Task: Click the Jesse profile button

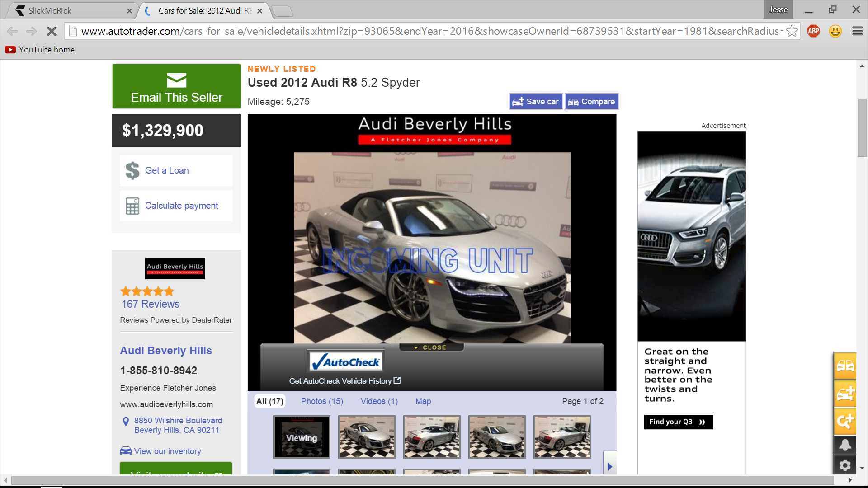Action: (x=778, y=9)
